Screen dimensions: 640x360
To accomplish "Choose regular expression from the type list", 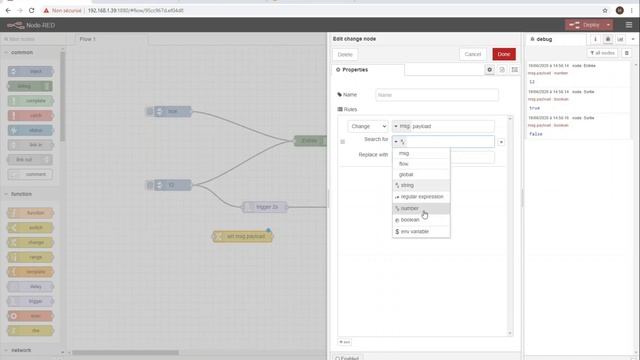I will (421, 197).
